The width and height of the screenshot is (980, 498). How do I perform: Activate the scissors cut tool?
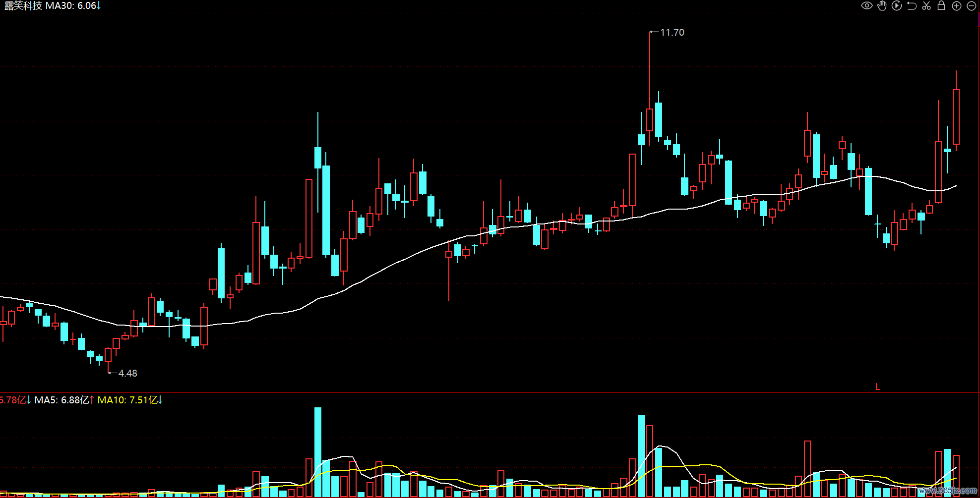point(926,6)
